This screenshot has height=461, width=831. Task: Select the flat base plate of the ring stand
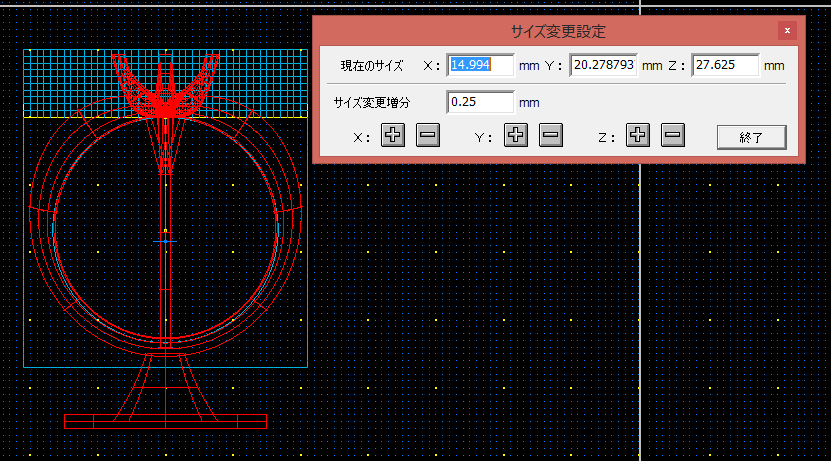[x=165, y=422]
